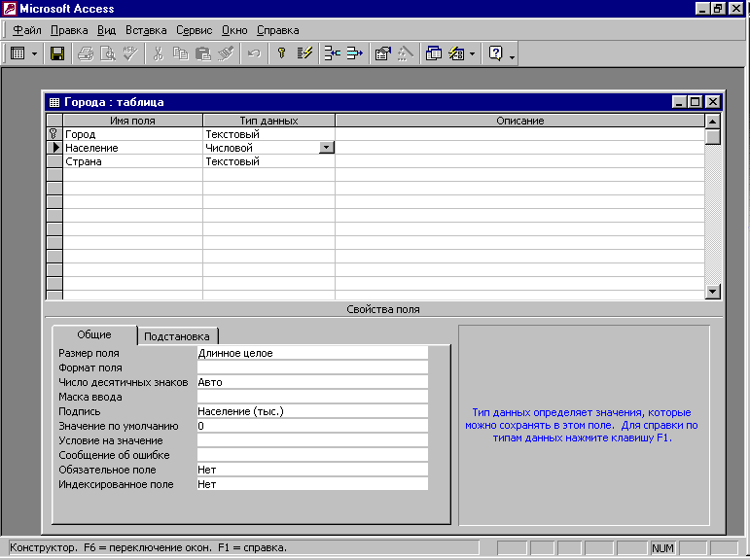
Task: Expand the New Object dropdown arrow
Action: tap(472, 53)
